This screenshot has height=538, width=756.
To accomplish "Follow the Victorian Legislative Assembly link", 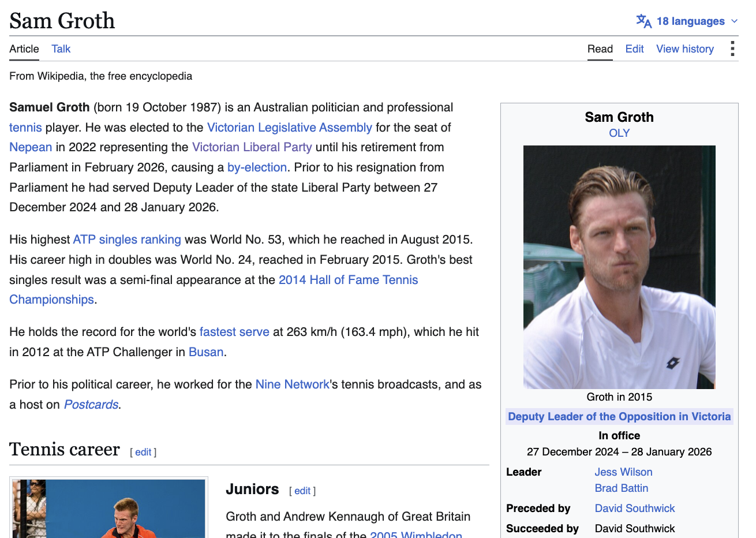I will (x=290, y=128).
